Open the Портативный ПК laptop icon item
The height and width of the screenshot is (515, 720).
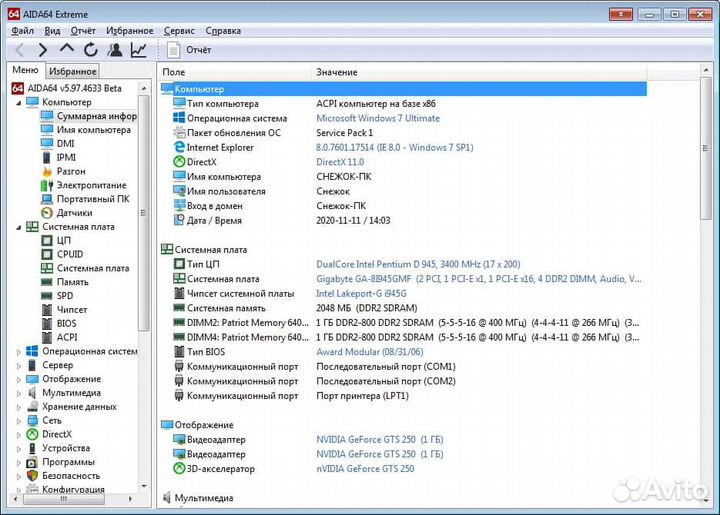pos(47,199)
